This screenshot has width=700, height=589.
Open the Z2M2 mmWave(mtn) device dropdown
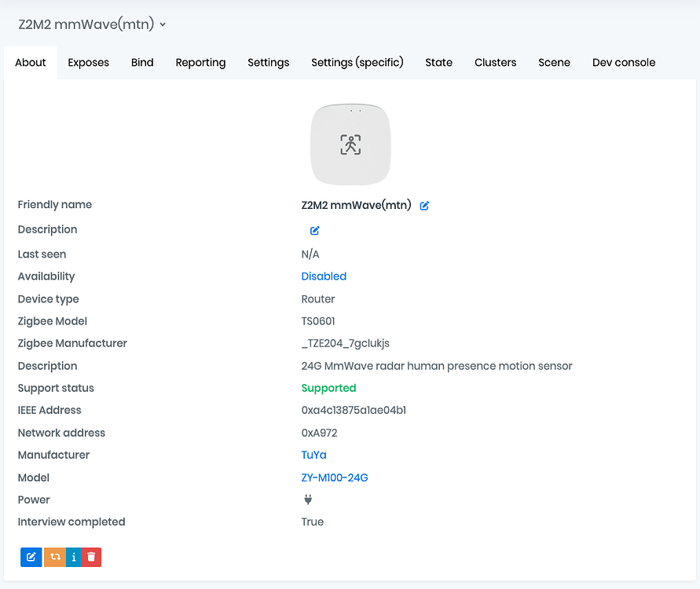(x=93, y=24)
